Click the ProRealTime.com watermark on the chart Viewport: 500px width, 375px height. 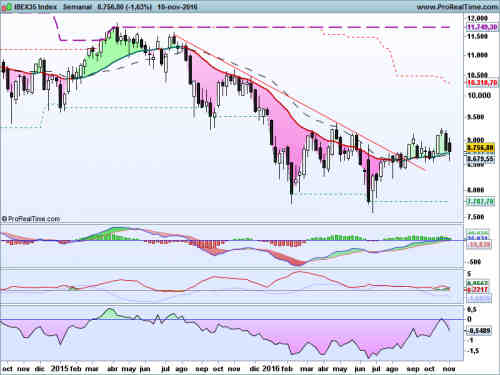(31, 219)
